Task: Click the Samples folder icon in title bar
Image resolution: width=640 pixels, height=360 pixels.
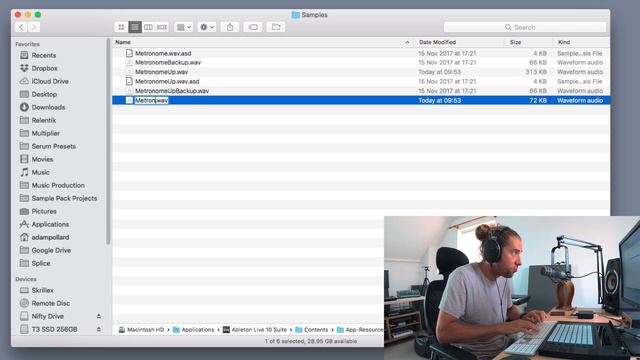Action: (296, 15)
